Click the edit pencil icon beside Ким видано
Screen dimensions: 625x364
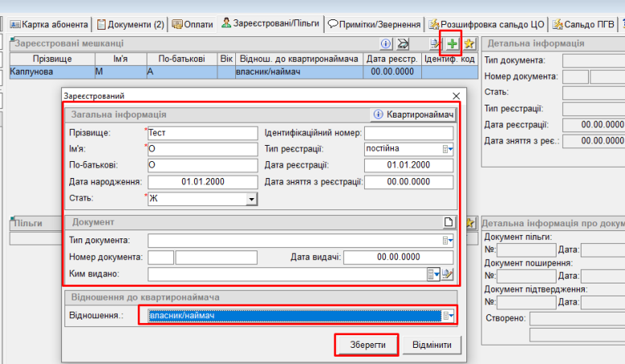click(x=448, y=275)
